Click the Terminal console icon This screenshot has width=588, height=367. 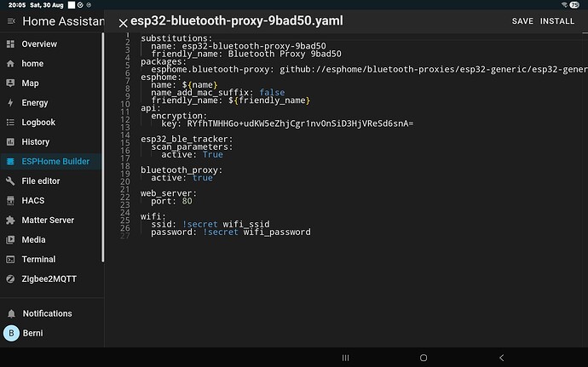tap(10, 260)
